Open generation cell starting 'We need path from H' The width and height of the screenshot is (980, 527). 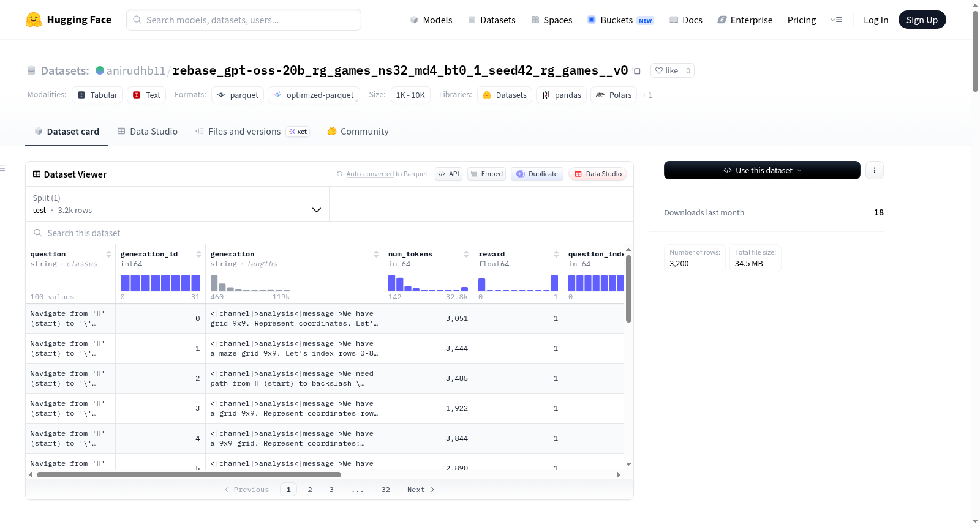coord(294,378)
